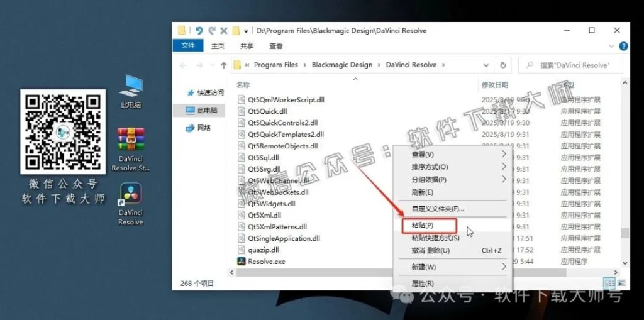
Task: Click the undo icon in title bar
Action: (x=199, y=30)
